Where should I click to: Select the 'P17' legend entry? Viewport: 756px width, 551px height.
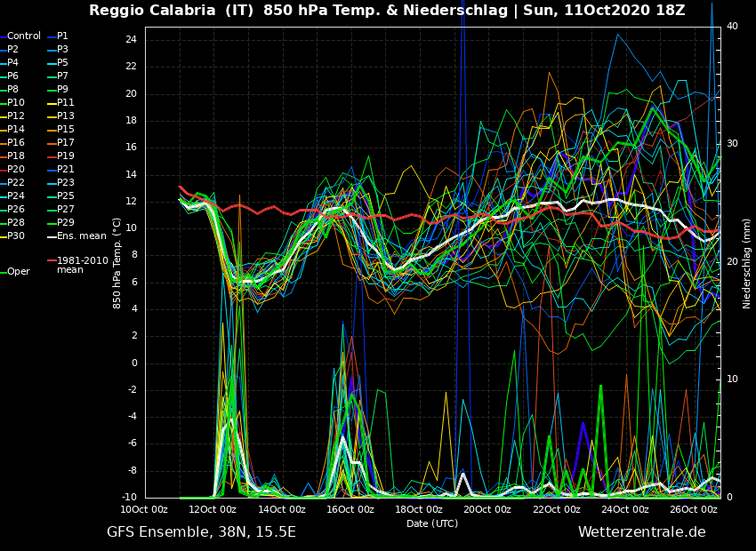(x=66, y=142)
